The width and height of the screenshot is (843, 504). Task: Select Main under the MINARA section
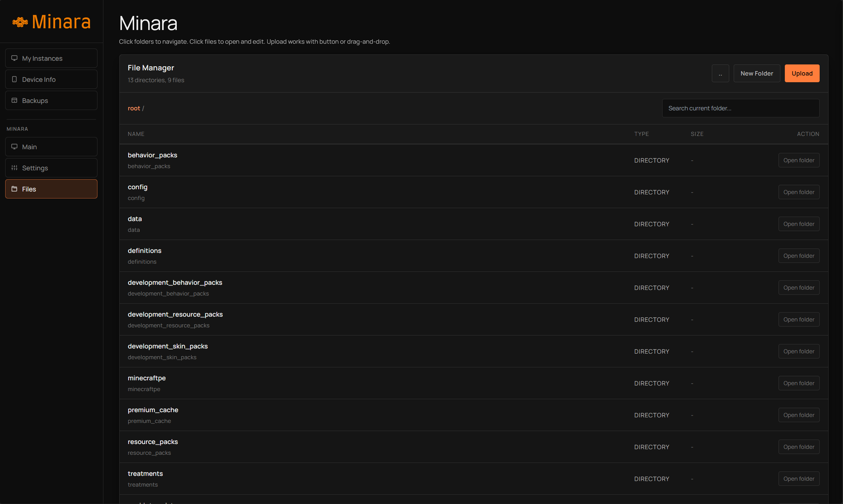point(51,147)
